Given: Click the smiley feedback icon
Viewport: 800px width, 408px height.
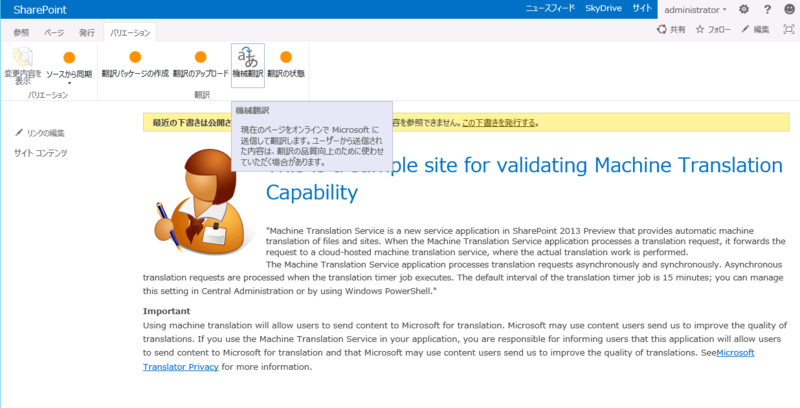Looking at the screenshot, I should click(x=789, y=9).
